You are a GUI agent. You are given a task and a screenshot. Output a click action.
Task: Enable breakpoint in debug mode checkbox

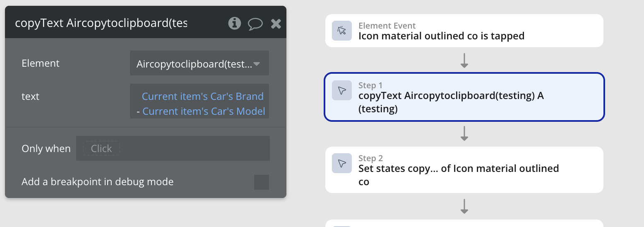[x=261, y=182]
